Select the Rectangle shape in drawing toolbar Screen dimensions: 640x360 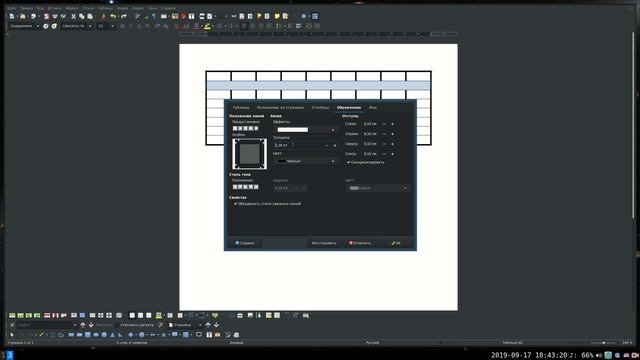pyautogui.click(x=71, y=335)
